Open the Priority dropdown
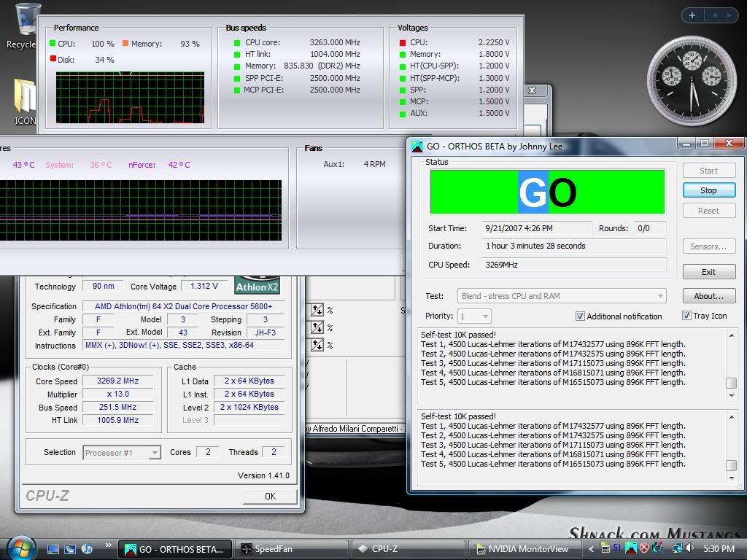Screen dimensions: 747x560 (484, 316)
